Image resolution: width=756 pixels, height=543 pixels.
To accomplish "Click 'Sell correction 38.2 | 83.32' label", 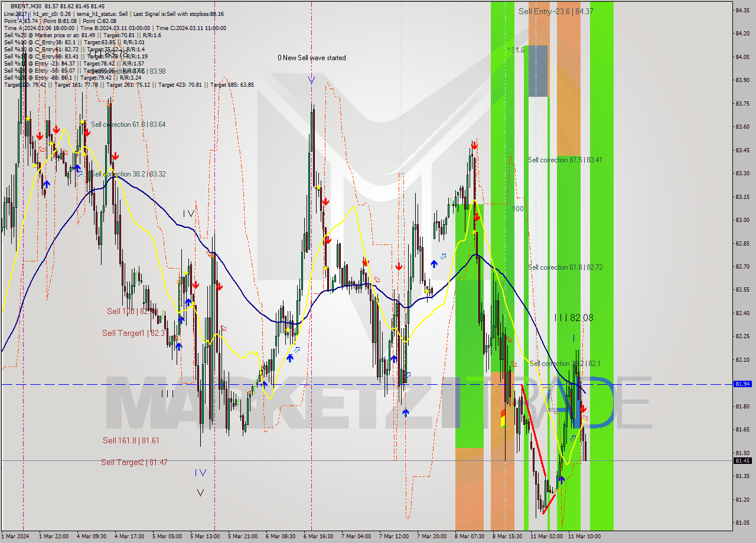I will click(128, 174).
